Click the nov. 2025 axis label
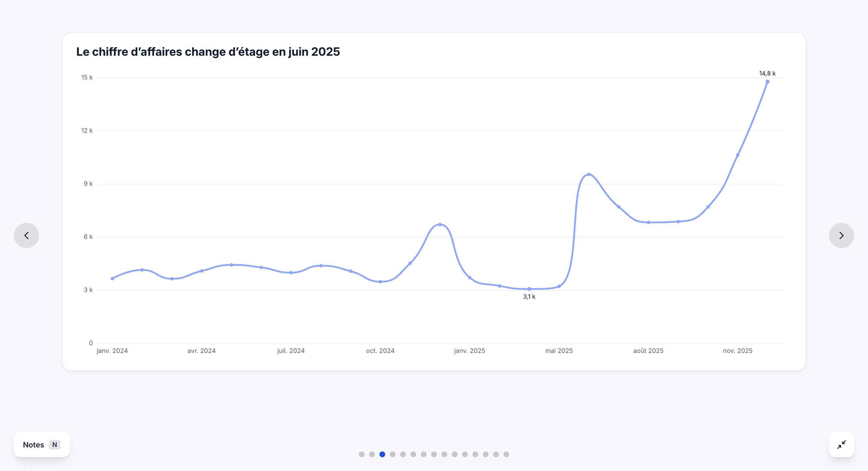 pos(737,351)
